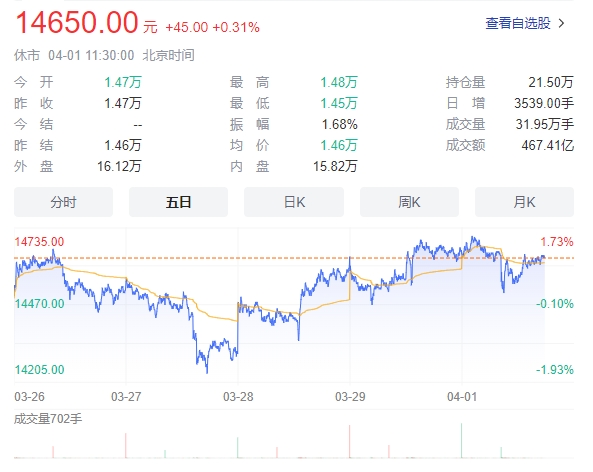Switch to the 分时 tab
593x472 pixels.
64,202
